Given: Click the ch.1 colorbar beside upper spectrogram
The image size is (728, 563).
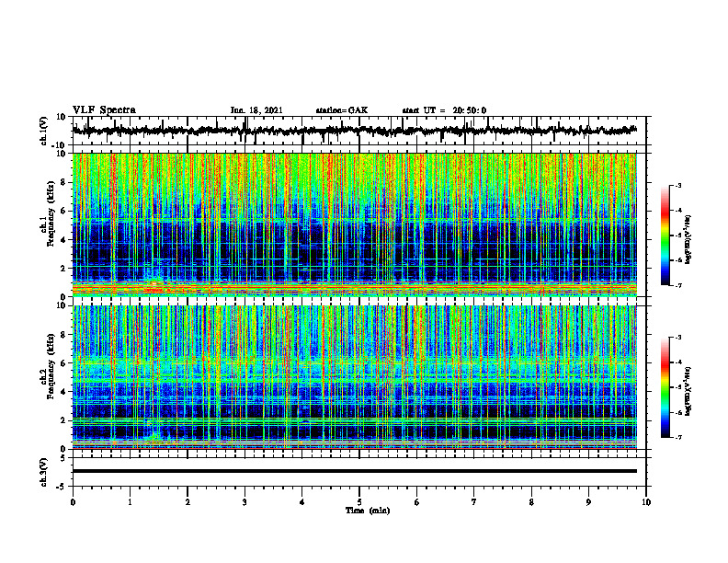Looking at the screenshot, I should [665, 236].
